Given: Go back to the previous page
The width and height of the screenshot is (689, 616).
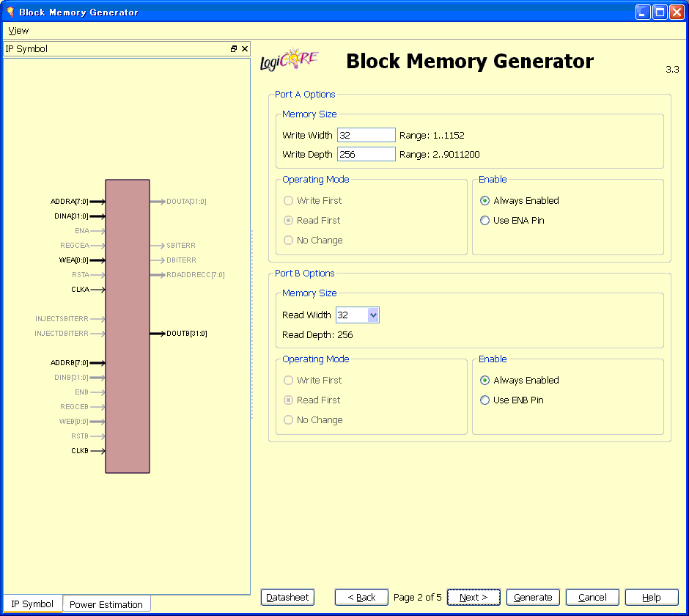Looking at the screenshot, I should click(361, 597).
